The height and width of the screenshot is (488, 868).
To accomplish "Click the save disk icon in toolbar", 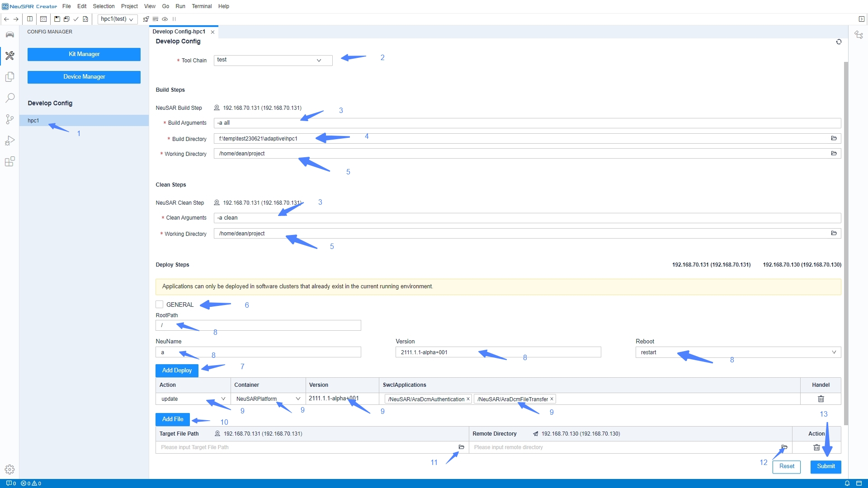I will pyautogui.click(x=57, y=19).
